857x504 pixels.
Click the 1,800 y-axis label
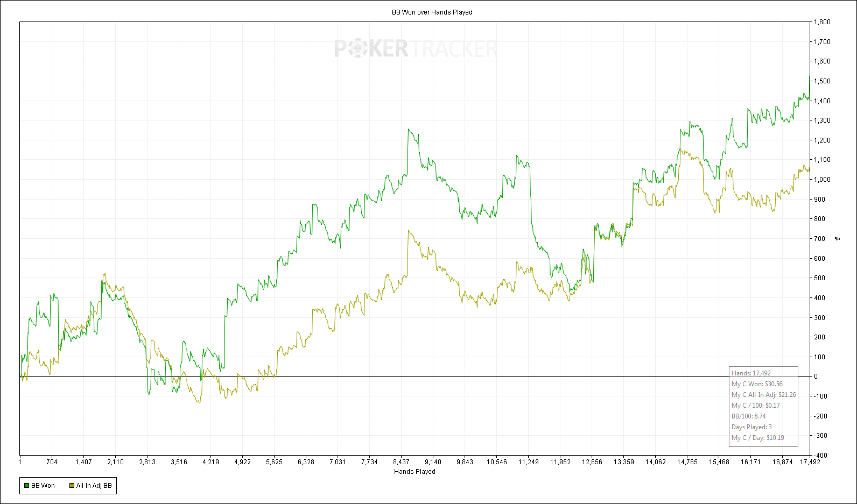(822, 22)
